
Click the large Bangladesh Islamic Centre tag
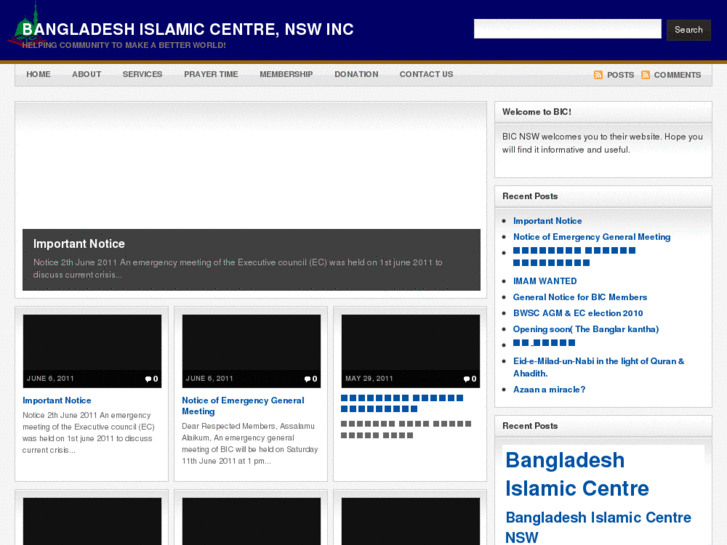(577, 474)
